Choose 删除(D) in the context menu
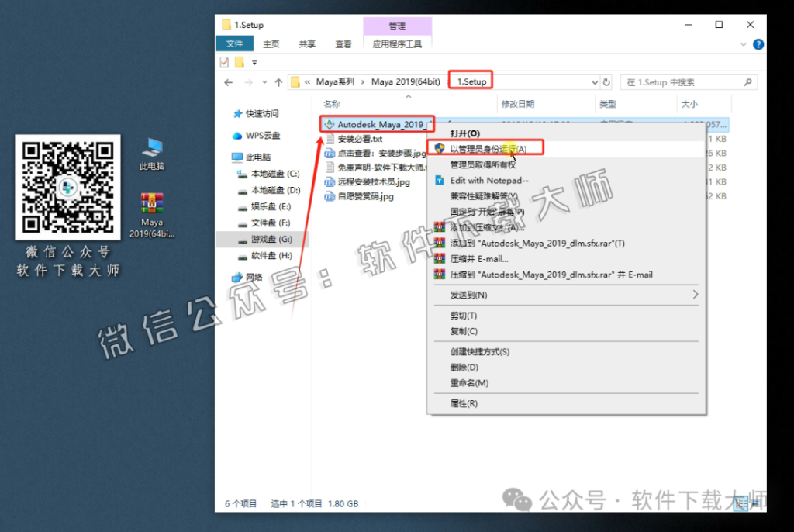Image resolution: width=794 pixels, height=532 pixels. point(464,368)
